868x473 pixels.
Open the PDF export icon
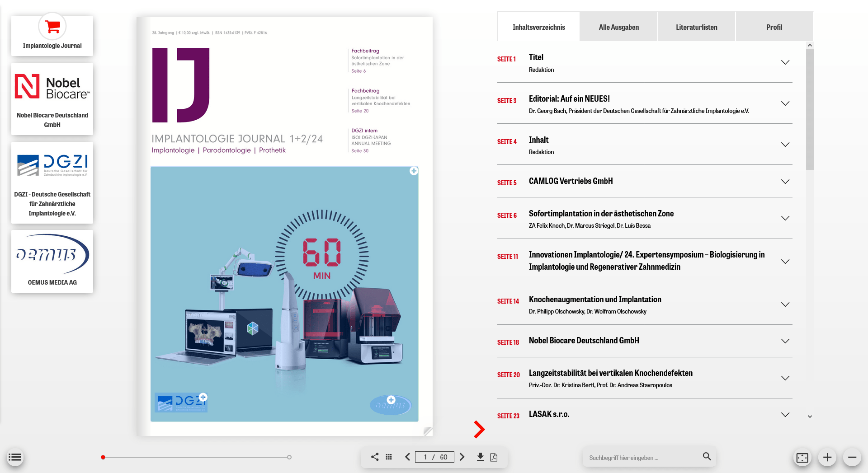494,457
